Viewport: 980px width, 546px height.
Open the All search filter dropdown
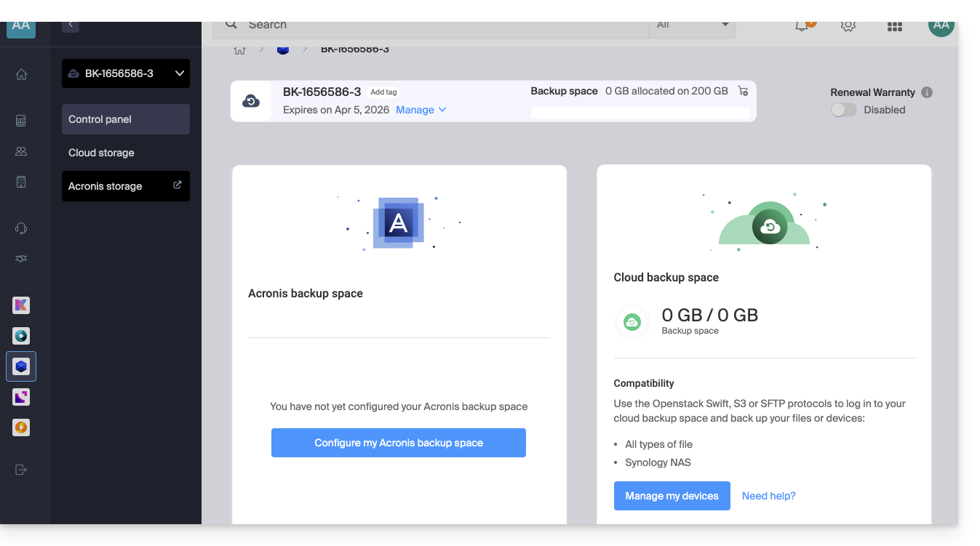click(692, 25)
